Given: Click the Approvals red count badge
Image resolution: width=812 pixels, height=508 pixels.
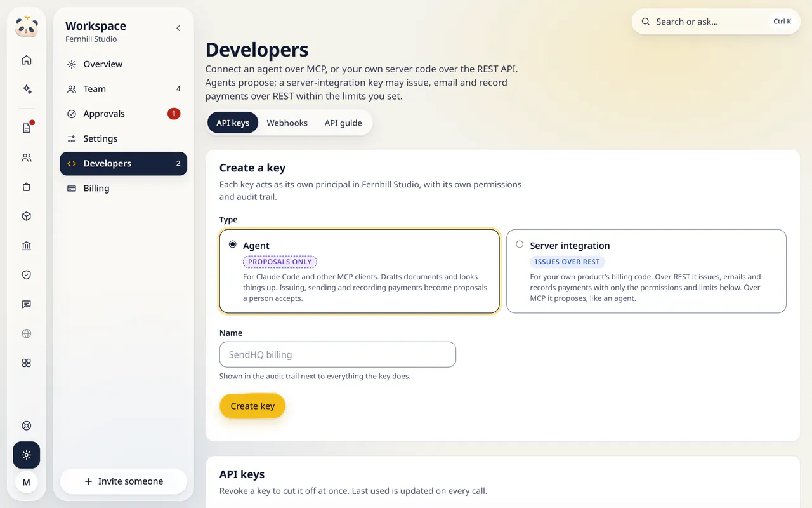Looking at the screenshot, I should click(174, 114).
